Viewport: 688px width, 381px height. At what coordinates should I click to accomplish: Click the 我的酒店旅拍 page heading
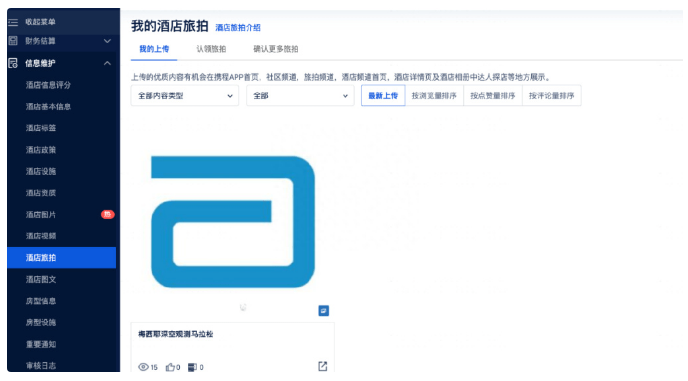[x=169, y=26]
